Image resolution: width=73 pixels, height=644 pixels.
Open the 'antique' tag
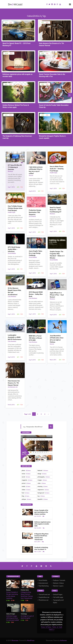tap(24, 499)
